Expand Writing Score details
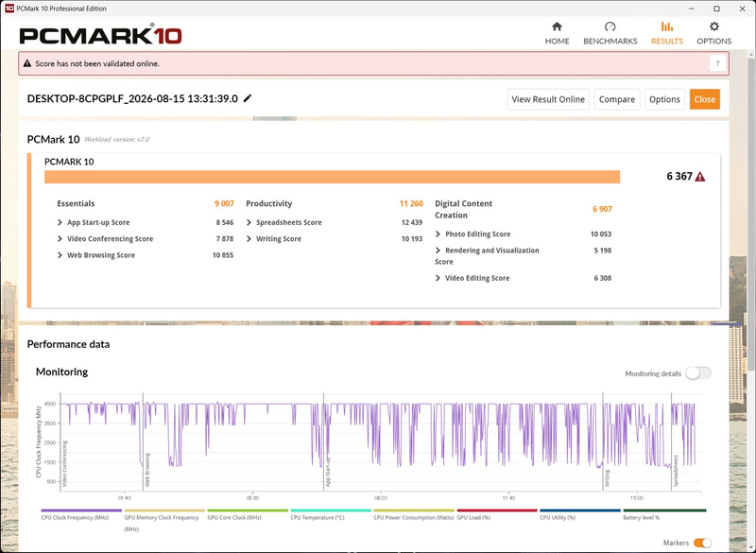Screen dimensions: 756x553 (x=249, y=238)
